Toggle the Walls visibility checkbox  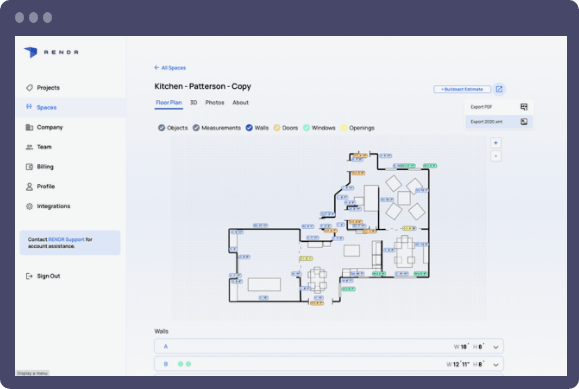click(x=249, y=128)
